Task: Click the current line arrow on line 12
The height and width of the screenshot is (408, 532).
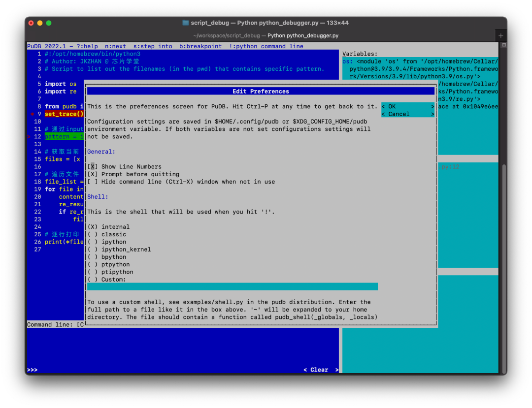Action: click(x=29, y=136)
